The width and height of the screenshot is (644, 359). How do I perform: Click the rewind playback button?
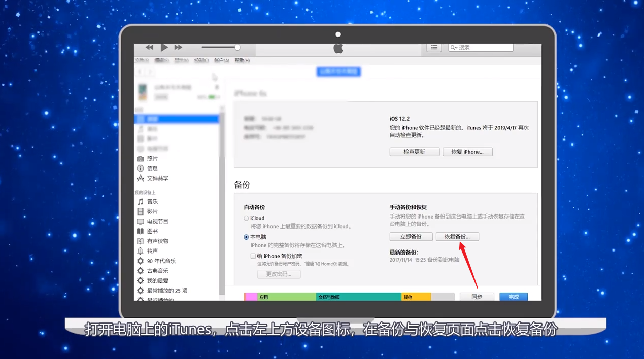[x=149, y=47]
